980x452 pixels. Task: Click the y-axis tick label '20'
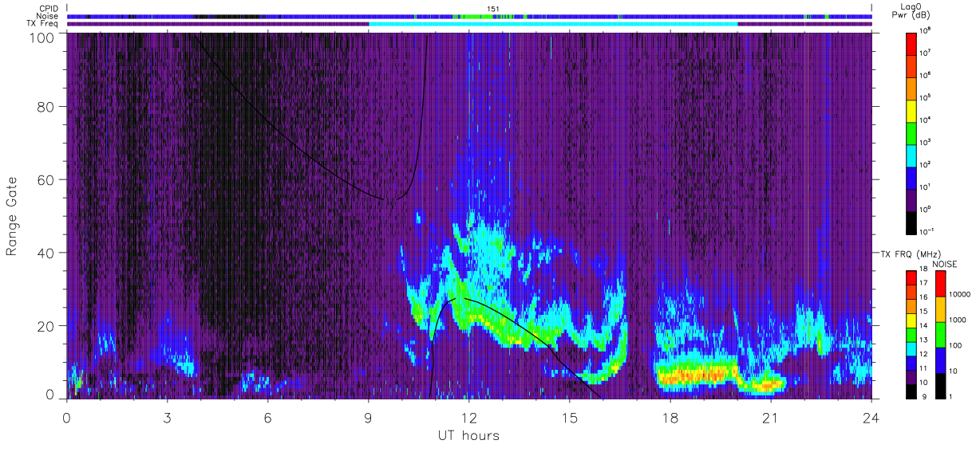click(44, 325)
